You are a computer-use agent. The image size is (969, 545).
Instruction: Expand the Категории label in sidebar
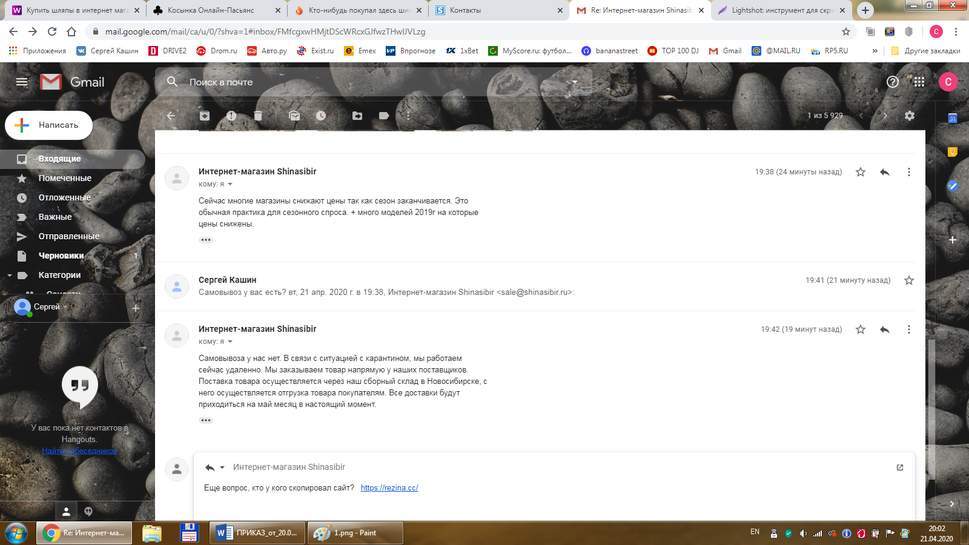(8, 275)
